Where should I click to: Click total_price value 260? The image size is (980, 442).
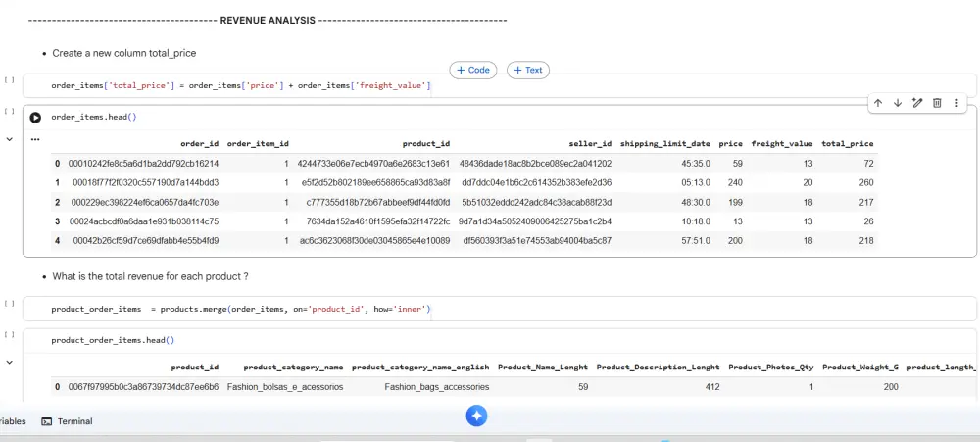pos(866,183)
